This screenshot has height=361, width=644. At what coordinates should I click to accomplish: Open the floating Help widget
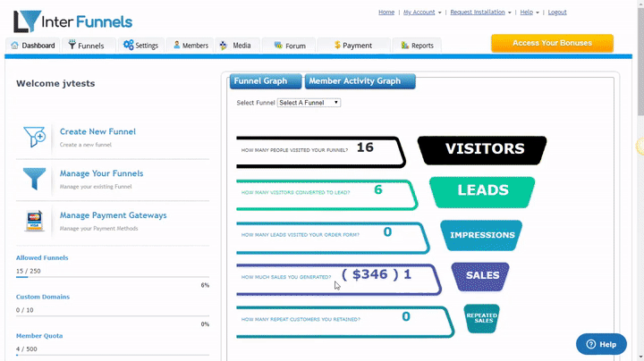point(601,344)
